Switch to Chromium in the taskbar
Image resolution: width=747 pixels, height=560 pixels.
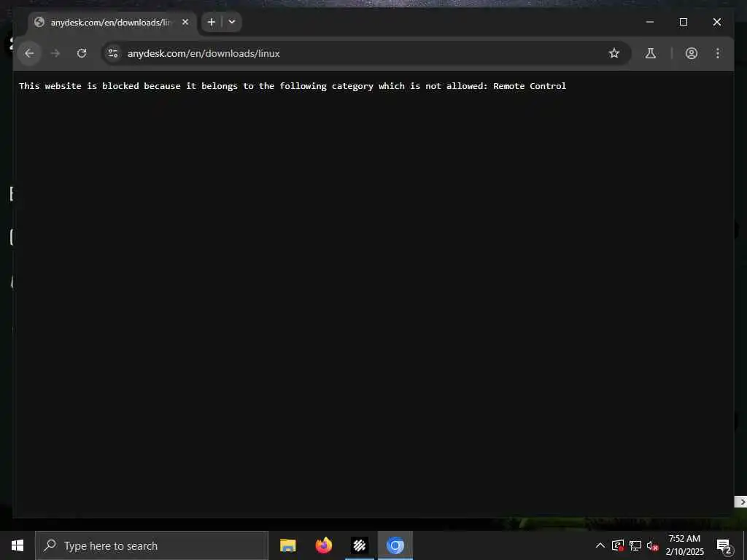pyautogui.click(x=395, y=545)
